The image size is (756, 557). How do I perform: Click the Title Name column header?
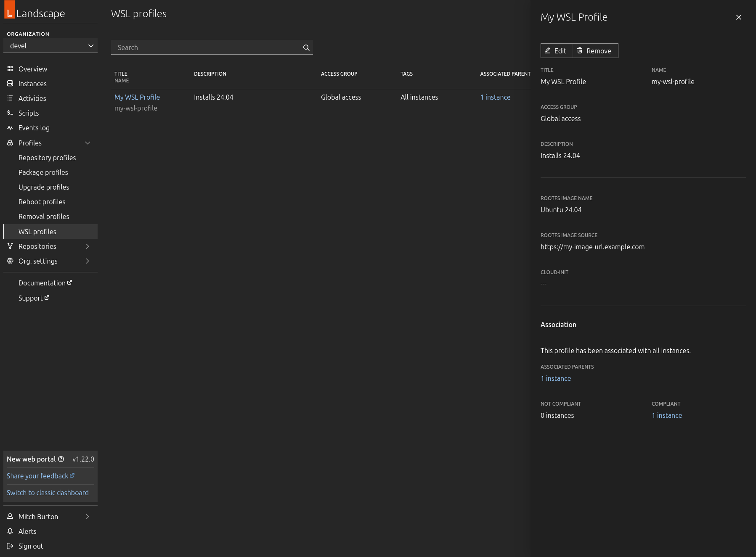pyautogui.click(x=122, y=77)
